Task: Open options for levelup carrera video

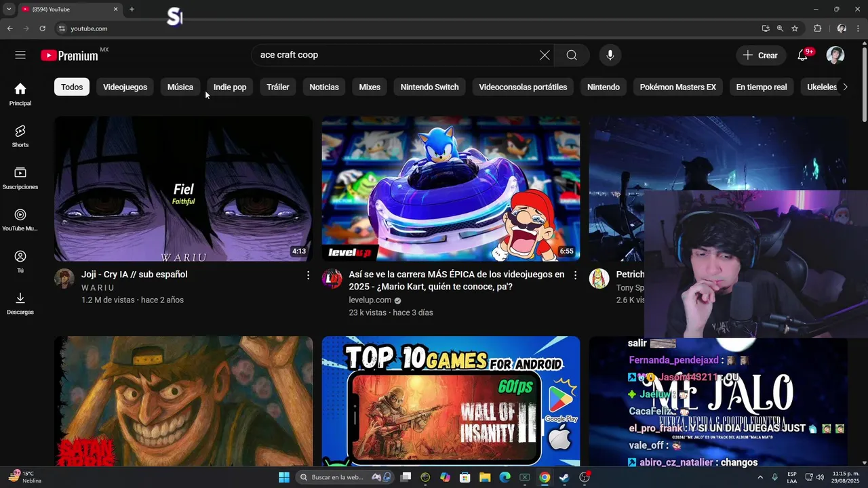Action: point(575,275)
